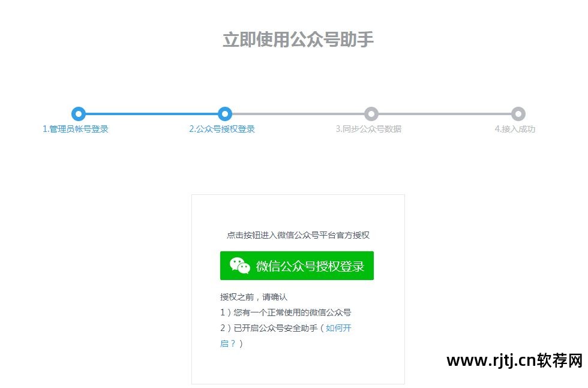
Task: Click line 1）您有一个正常使用的微信公众号
Action: pyautogui.click(x=286, y=312)
